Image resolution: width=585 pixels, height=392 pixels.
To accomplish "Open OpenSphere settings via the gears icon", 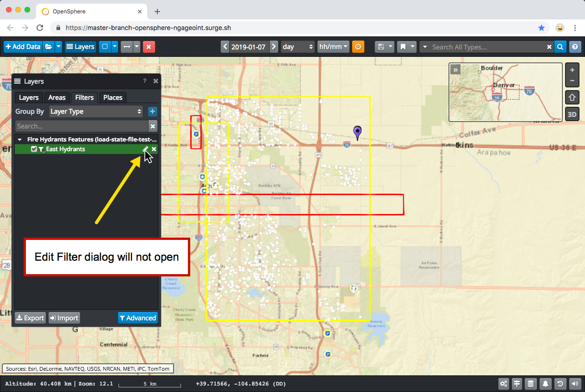I will coord(504,384).
